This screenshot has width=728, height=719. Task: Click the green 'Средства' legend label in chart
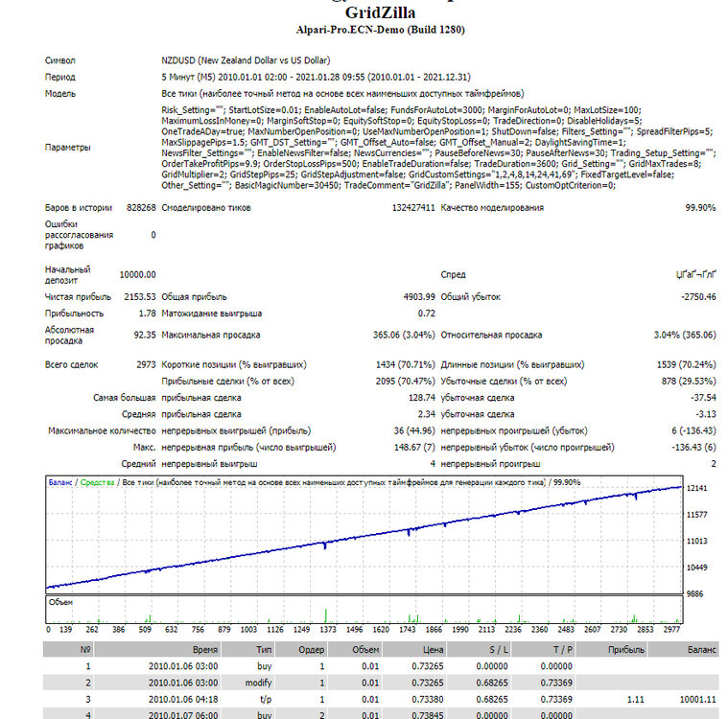(97, 483)
